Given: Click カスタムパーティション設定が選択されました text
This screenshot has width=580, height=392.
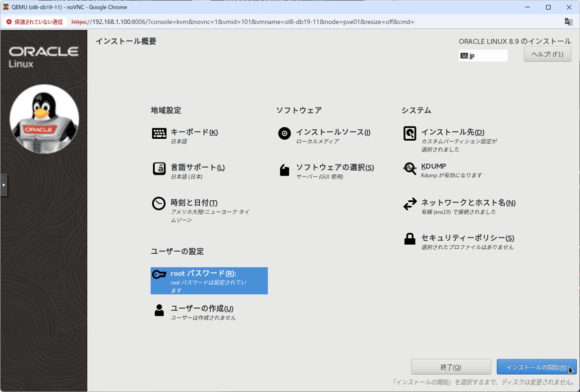Looking at the screenshot, I should [459, 145].
